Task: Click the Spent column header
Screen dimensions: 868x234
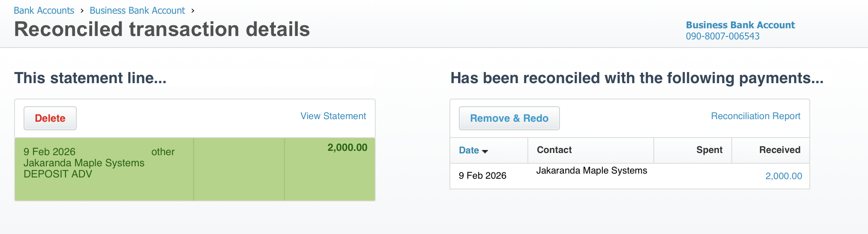Action: tap(709, 150)
